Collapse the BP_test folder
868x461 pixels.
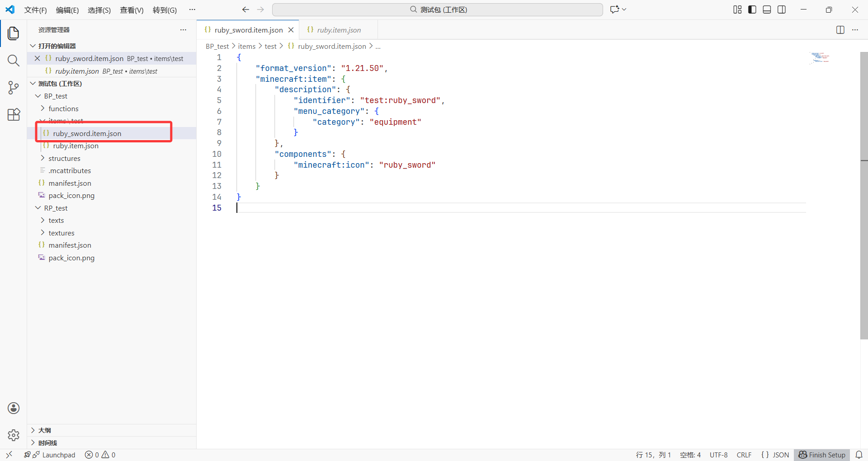point(56,96)
